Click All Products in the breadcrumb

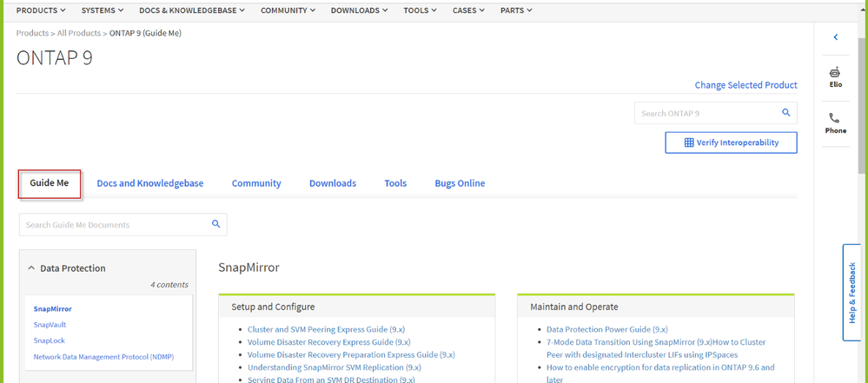pos(78,33)
